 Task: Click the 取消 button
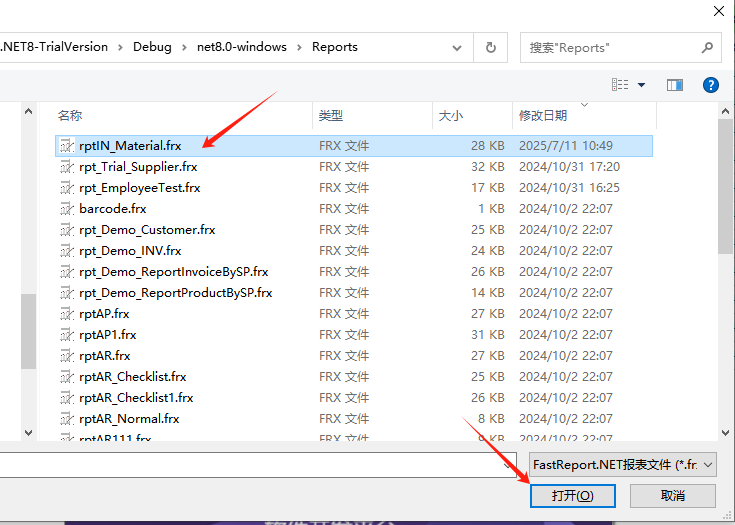pyautogui.click(x=673, y=495)
